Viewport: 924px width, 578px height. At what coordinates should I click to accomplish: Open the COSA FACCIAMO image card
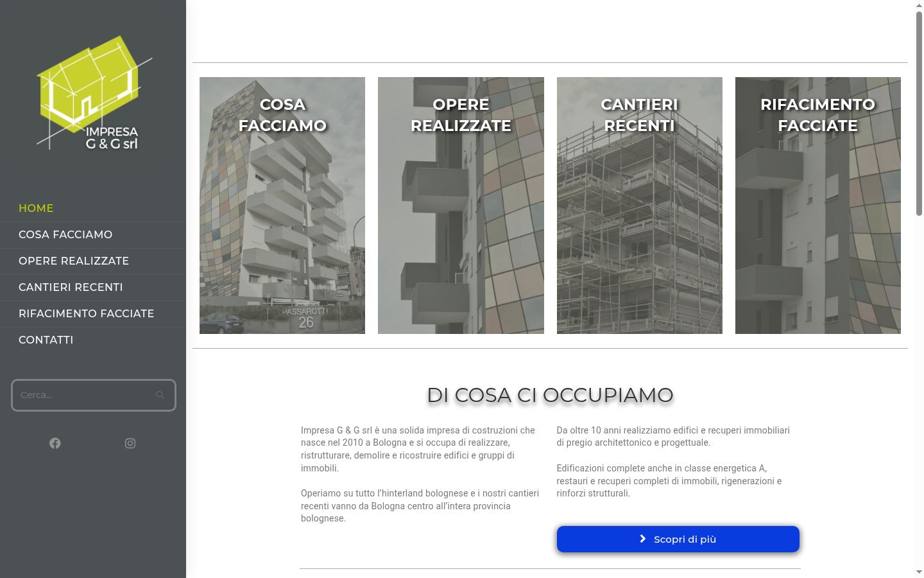(x=282, y=206)
